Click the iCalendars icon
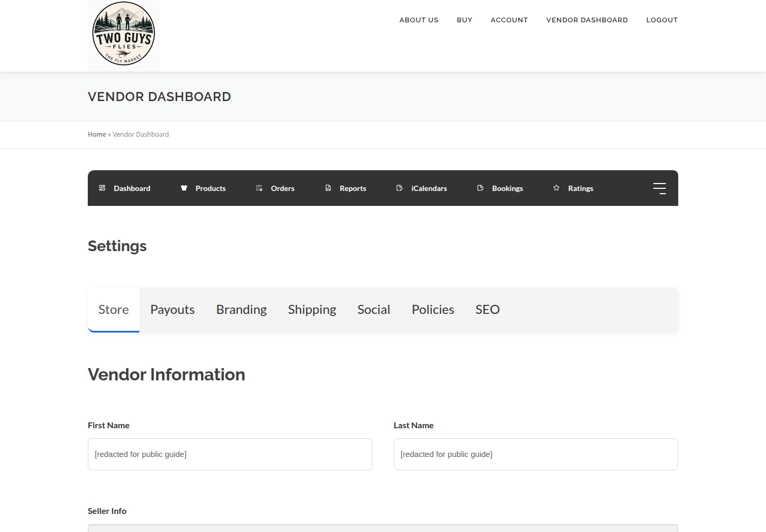This screenshot has height=532, width=766. pos(399,188)
